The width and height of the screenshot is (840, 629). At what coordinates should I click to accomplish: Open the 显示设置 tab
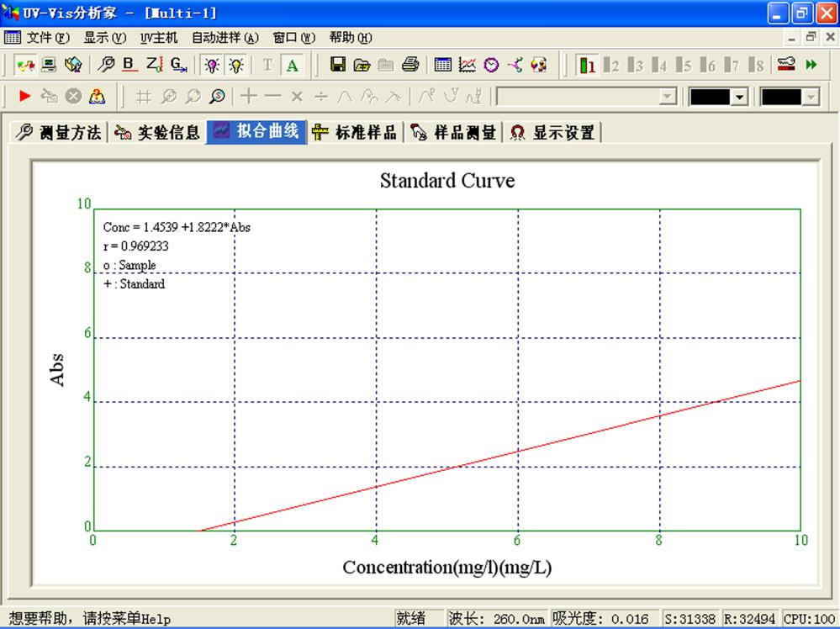click(552, 133)
